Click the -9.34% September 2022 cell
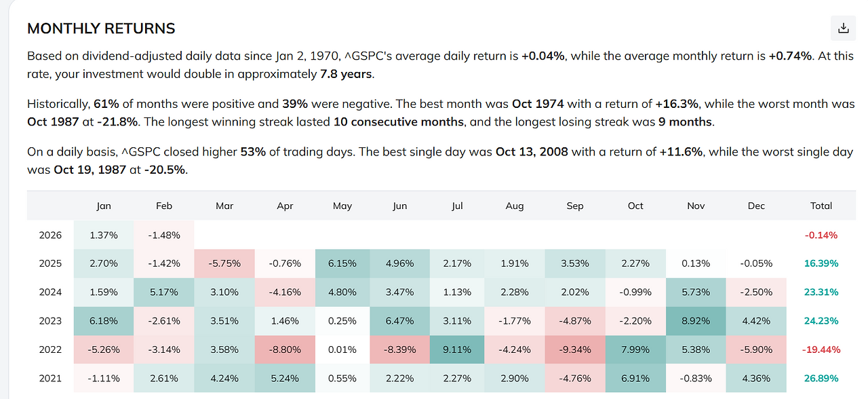This screenshot has width=868, height=399. click(x=574, y=349)
